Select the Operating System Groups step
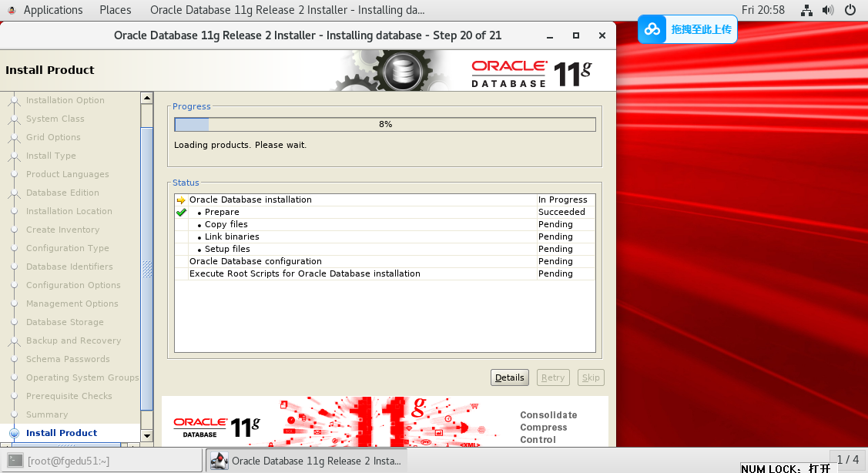This screenshot has height=473, width=868. 82,377
